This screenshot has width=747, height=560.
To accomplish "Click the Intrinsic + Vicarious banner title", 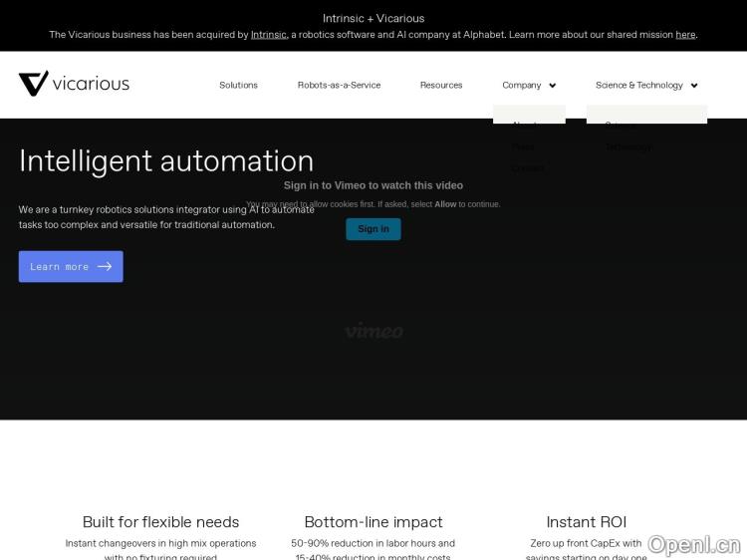I will tap(373, 18).
